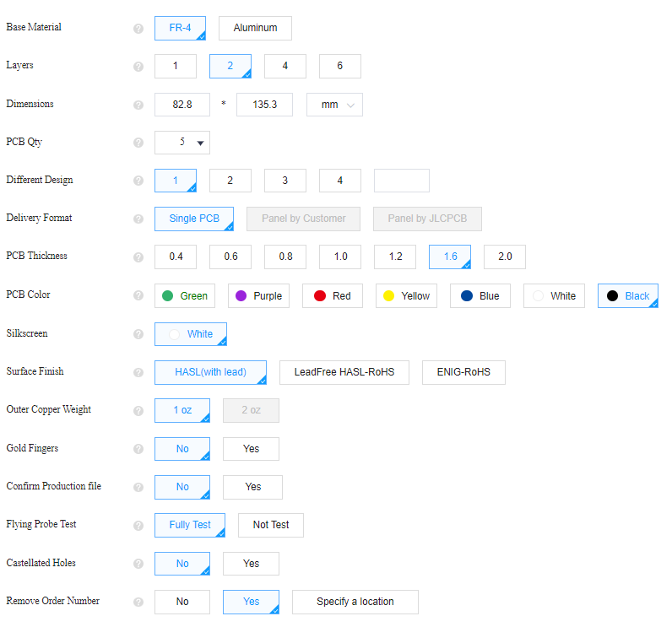Set Remove Order Number to No
Viewport: 672px width, 627px height.
[x=182, y=602]
